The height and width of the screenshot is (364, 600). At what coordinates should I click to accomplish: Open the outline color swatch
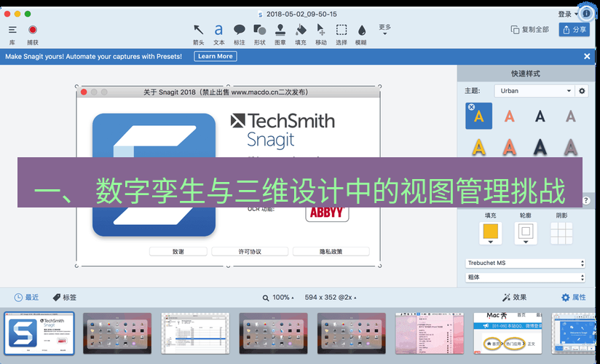pyautogui.click(x=526, y=233)
